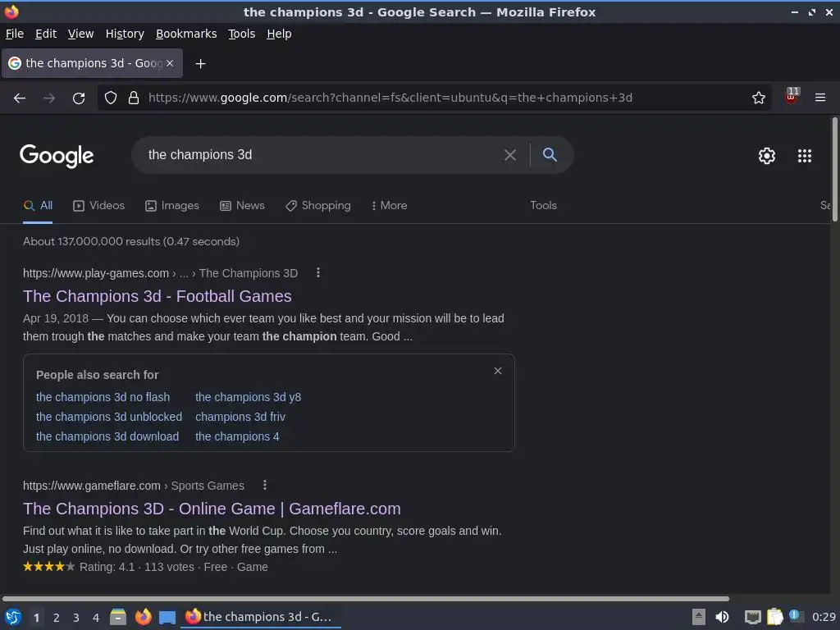Open the Google apps grid
The image size is (840, 630).
(x=805, y=155)
